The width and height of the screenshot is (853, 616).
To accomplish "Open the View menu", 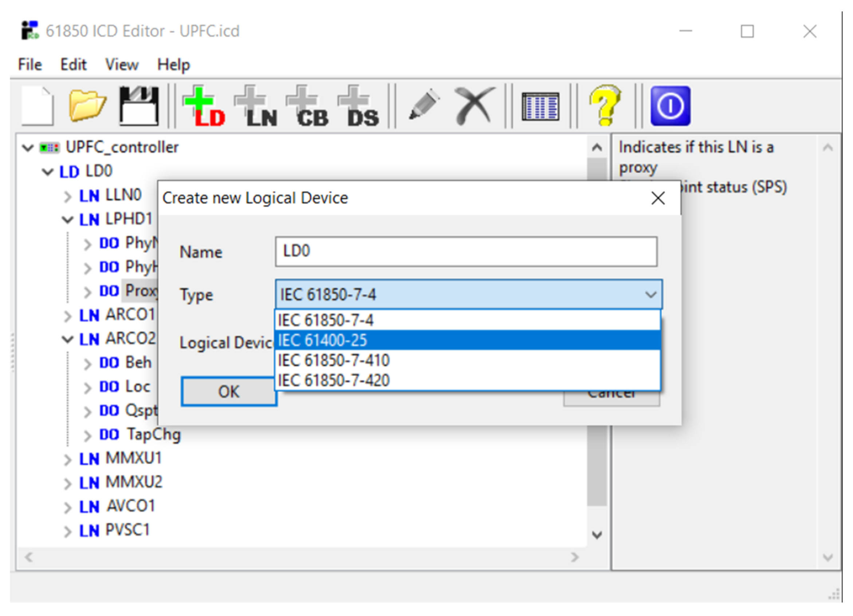I will point(122,65).
